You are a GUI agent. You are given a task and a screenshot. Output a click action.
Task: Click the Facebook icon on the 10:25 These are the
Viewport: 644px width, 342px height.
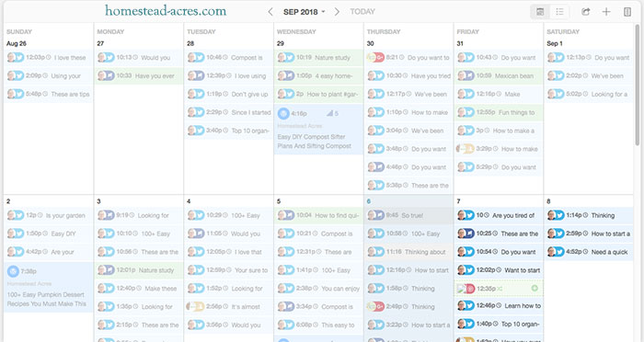pyautogui.click(x=470, y=234)
